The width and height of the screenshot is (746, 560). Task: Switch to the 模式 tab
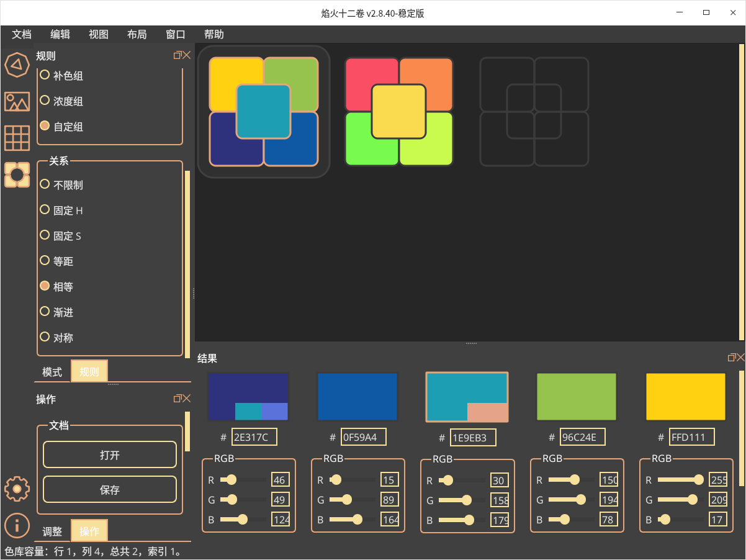point(52,372)
